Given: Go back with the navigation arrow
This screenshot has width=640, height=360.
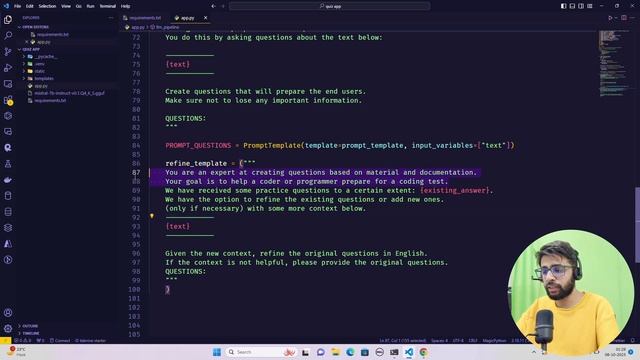Looking at the screenshot, I should 213,6.
